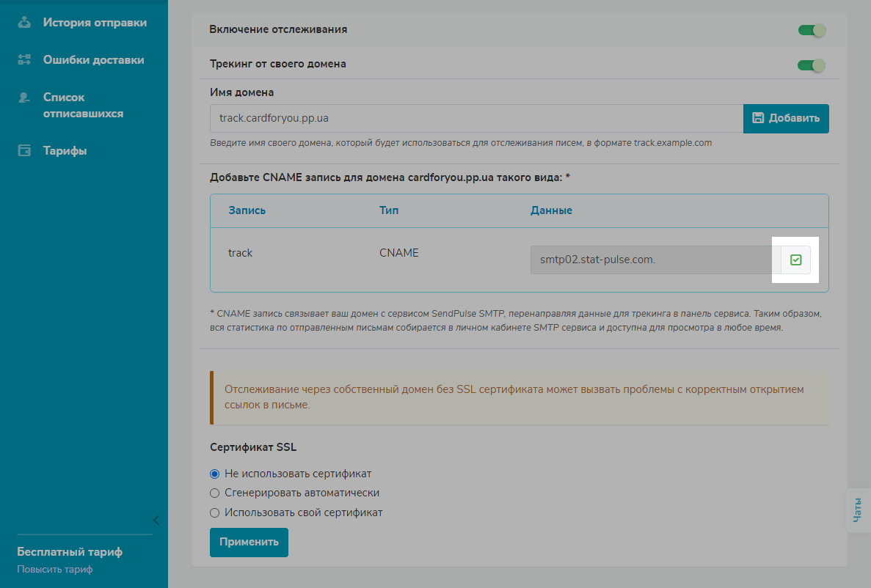871x588 pixels.
Task: Open the Чаты side tab
Action: 858,510
